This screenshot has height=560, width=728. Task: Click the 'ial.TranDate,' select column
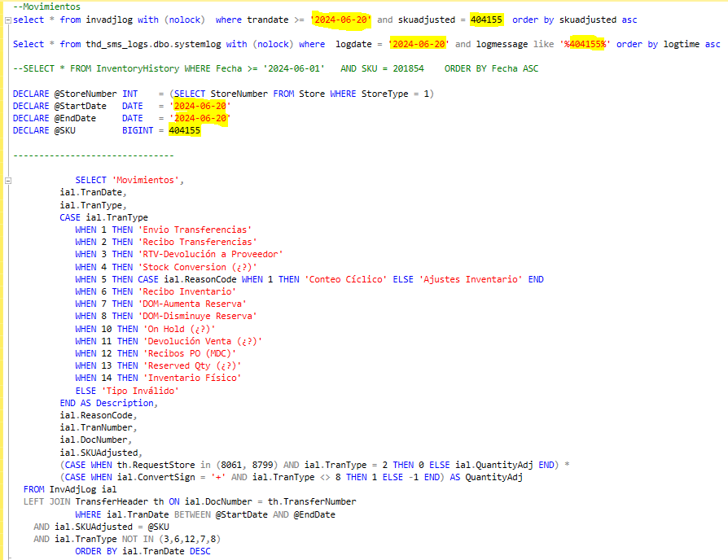[x=94, y=192]
